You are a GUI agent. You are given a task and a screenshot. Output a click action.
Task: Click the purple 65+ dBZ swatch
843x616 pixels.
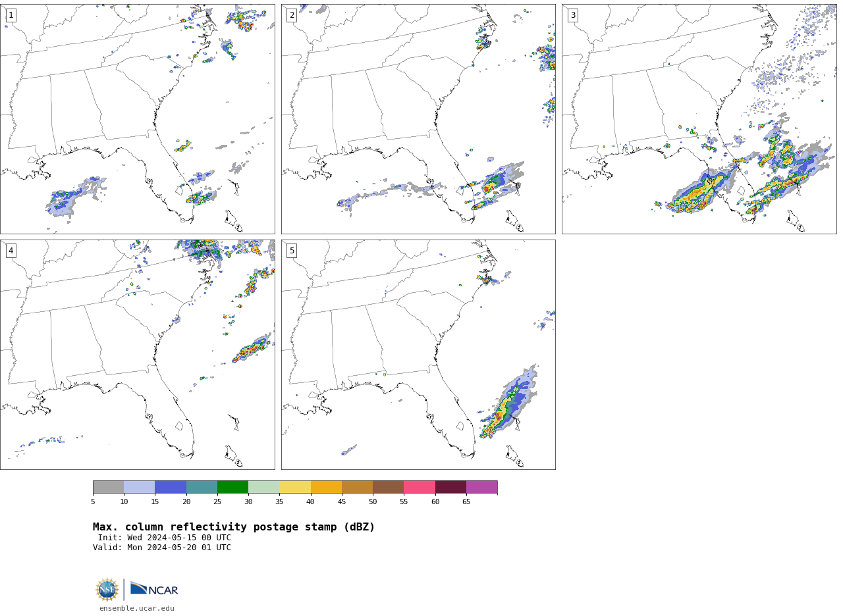[x=482, y=487]
